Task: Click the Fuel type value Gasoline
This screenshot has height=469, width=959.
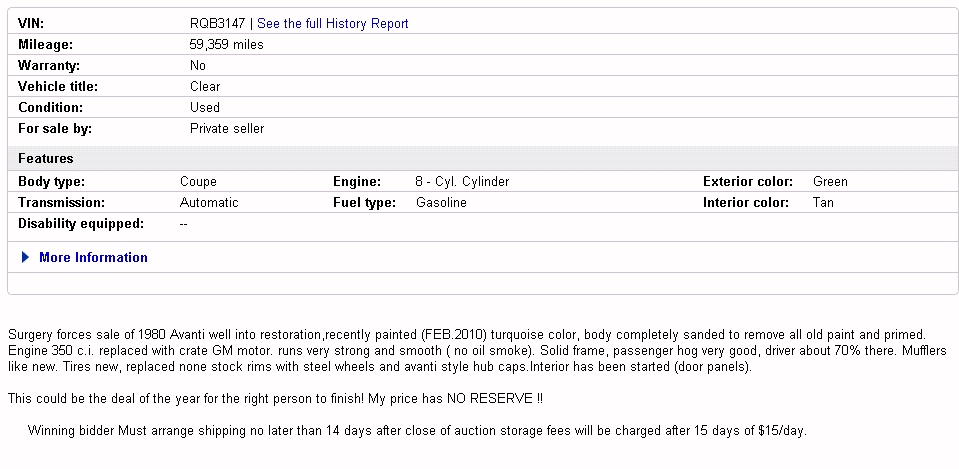Action: [x=441, y=202]
